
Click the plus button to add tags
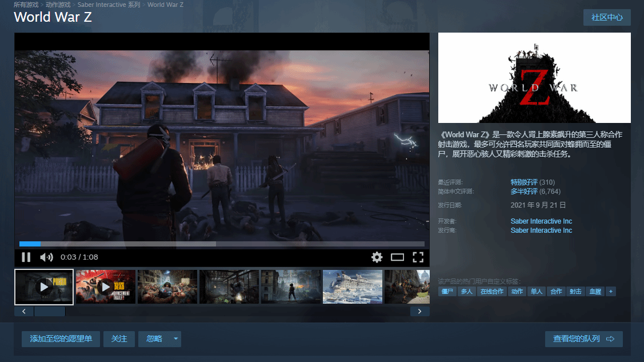point(611,292)
